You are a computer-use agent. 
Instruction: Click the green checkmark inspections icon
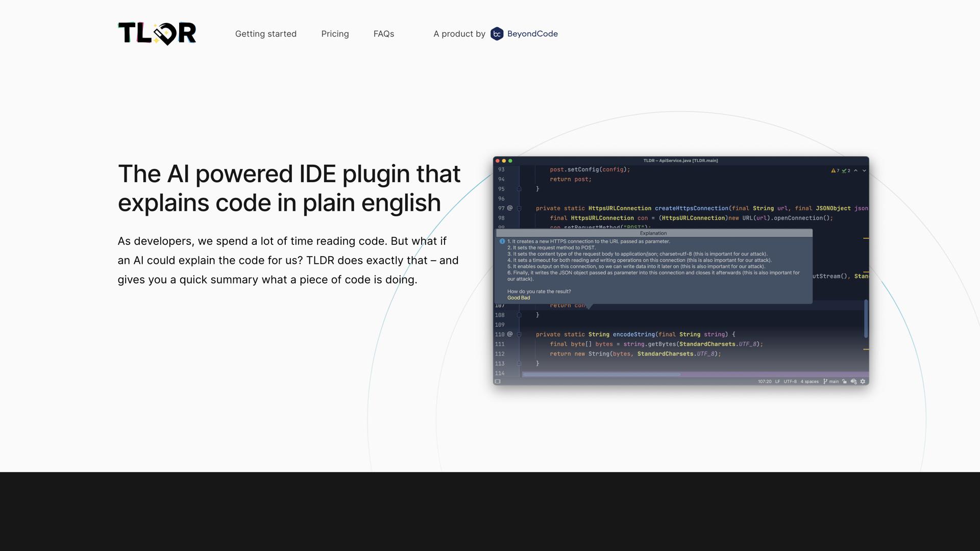coord(844,170)
